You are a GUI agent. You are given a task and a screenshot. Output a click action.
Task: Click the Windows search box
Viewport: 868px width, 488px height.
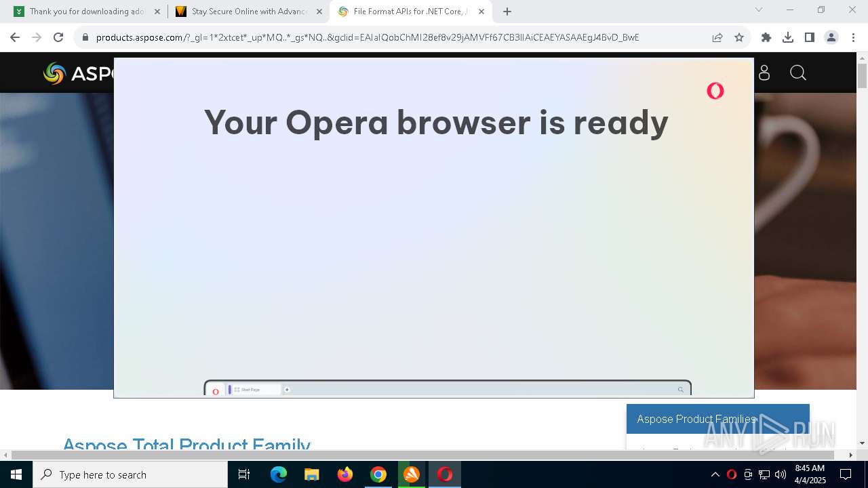[x=130, y=474]
